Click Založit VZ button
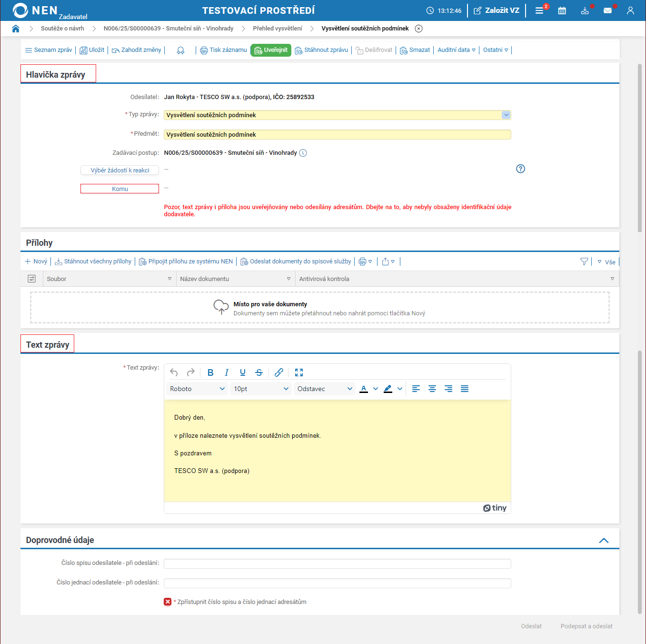The image size is (646, 644). 497,10
